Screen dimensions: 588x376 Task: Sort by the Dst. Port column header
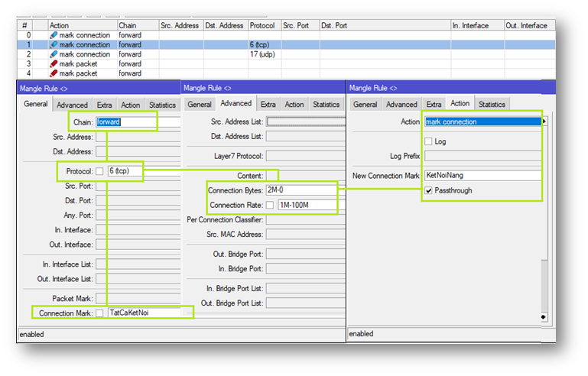(x=385, y=25)
